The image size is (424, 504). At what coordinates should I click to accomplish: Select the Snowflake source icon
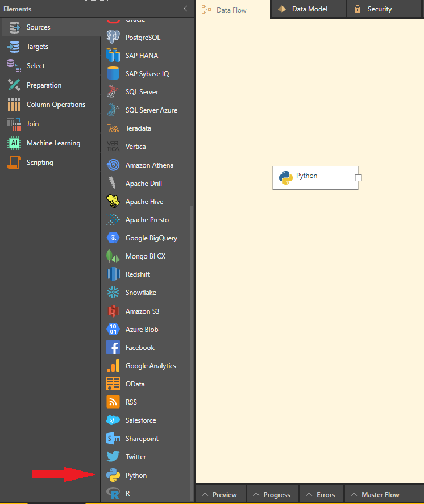(113, 293)
